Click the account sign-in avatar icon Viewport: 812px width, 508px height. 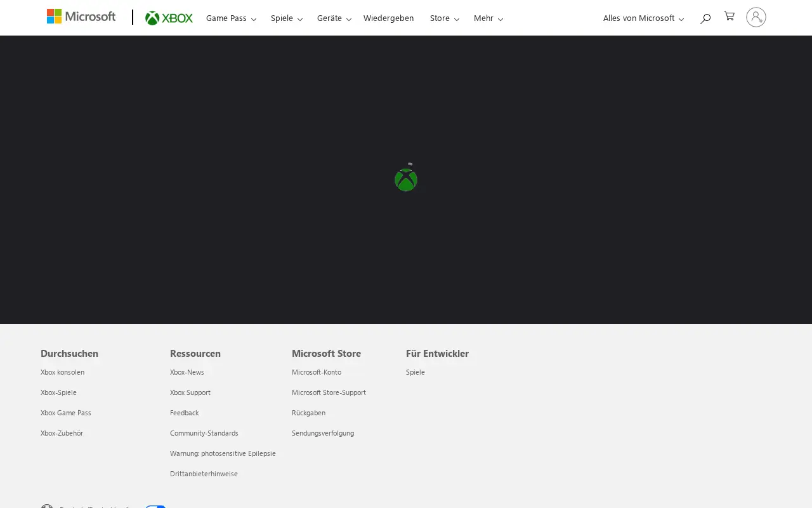coord(756,17)
